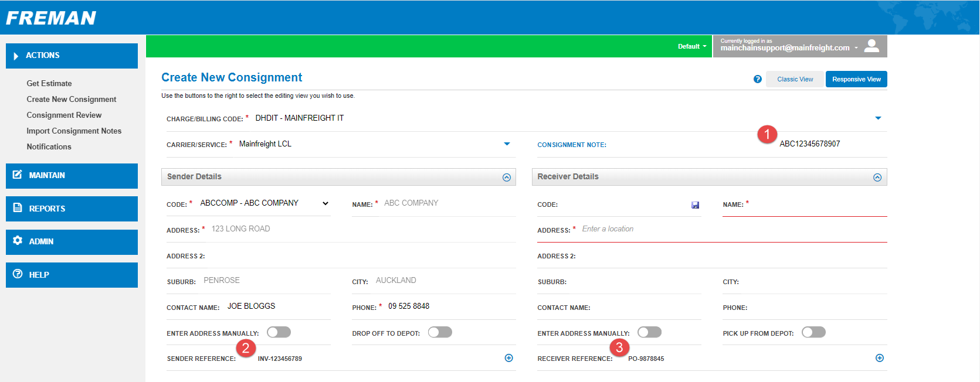Open the ADMIN menu

(x=72, y=242)
